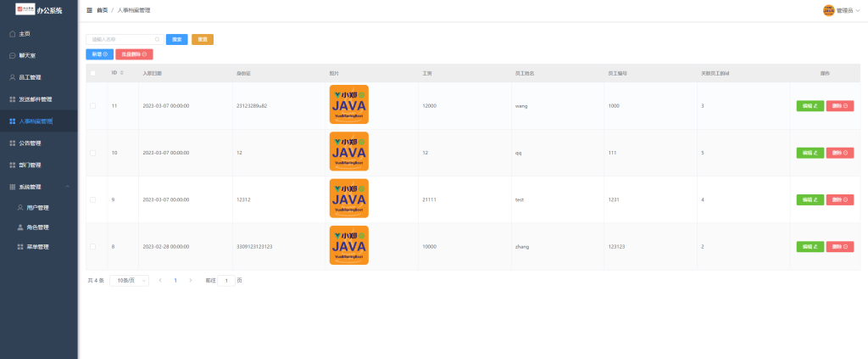Navigate to 部门管理 sidebar item
This screenshot has width=868, height=359.
[30, 165]
